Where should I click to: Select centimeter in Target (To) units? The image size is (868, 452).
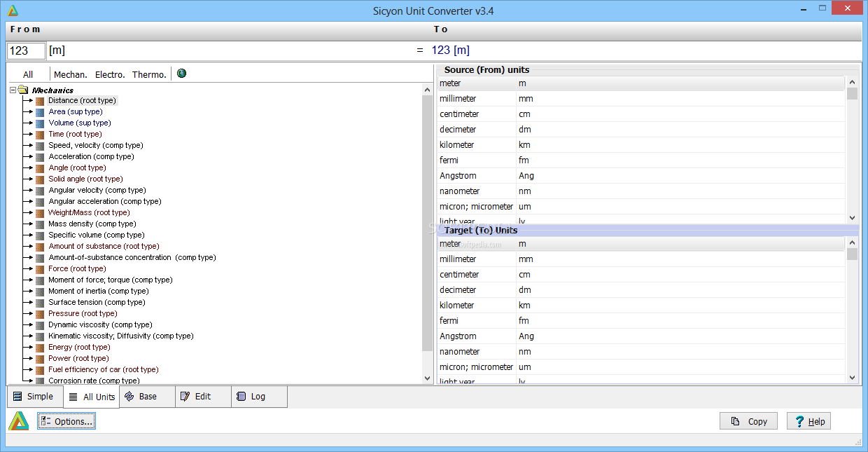point(641,275)
